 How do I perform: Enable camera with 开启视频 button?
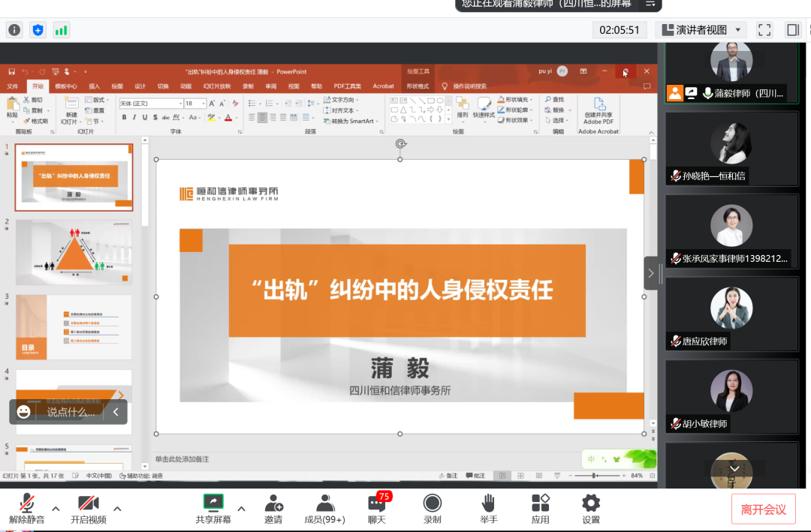click(x=89, y=508)
